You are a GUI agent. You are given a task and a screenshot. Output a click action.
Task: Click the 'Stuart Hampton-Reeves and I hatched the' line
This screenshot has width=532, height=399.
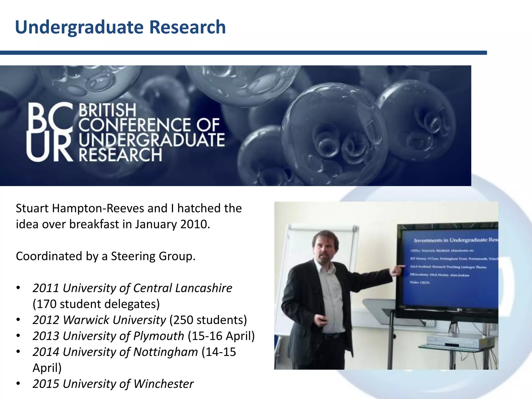[129, 208]
